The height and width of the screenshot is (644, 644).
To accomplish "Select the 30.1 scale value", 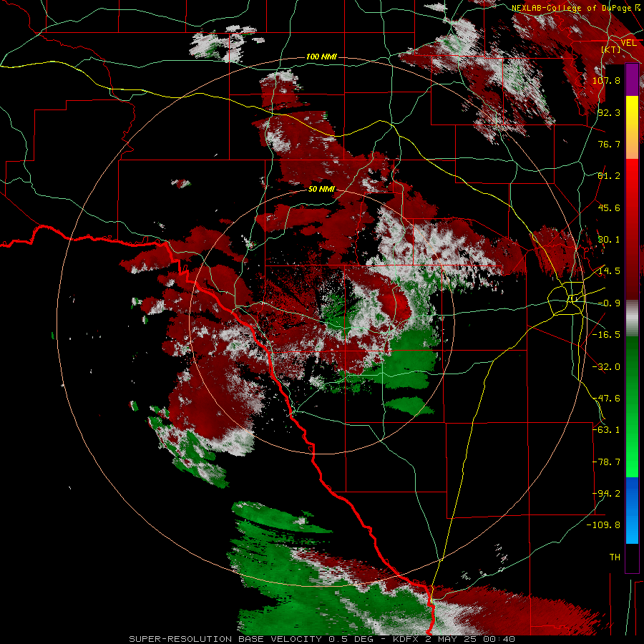I will pyautogui.click(x=609, y=240).
